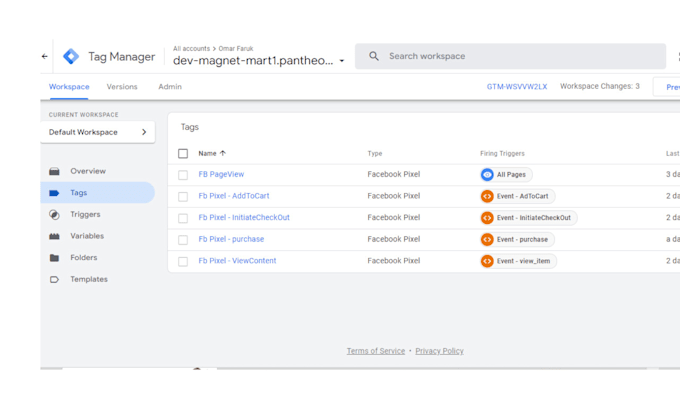Viewport: 680px width, 409px height.
Task: Open the Terms of Service link
Action: pos(376,351)
